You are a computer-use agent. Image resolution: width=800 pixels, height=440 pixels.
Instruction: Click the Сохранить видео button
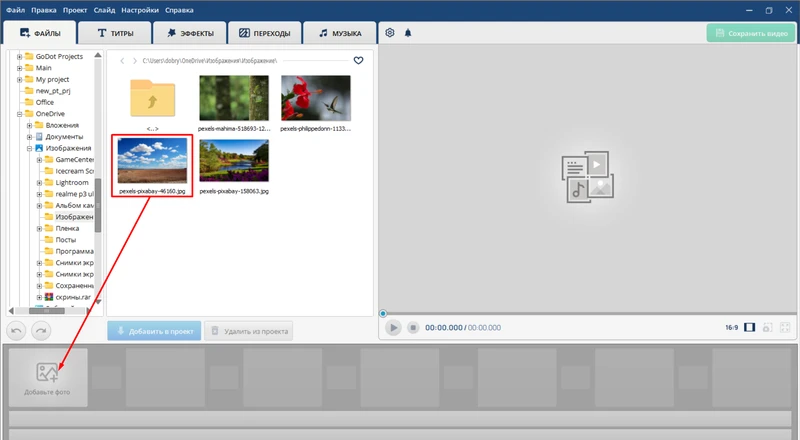(x=750, y=33)
